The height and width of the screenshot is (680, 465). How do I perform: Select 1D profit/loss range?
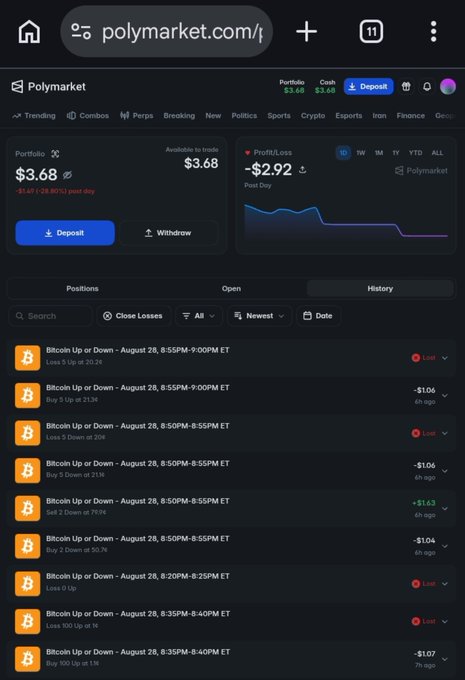[x=343, y=153]
